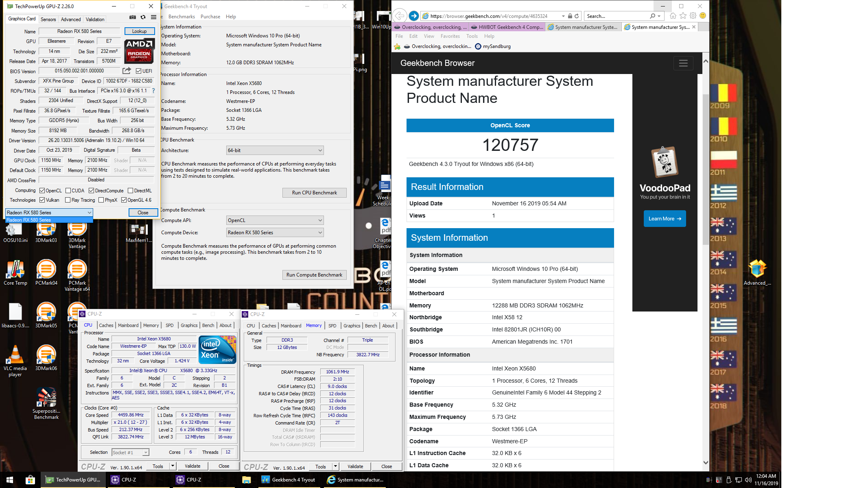Toggle the Ray Tracing checkbox
This screenshot has height=488, width=868.
[68, 200]
